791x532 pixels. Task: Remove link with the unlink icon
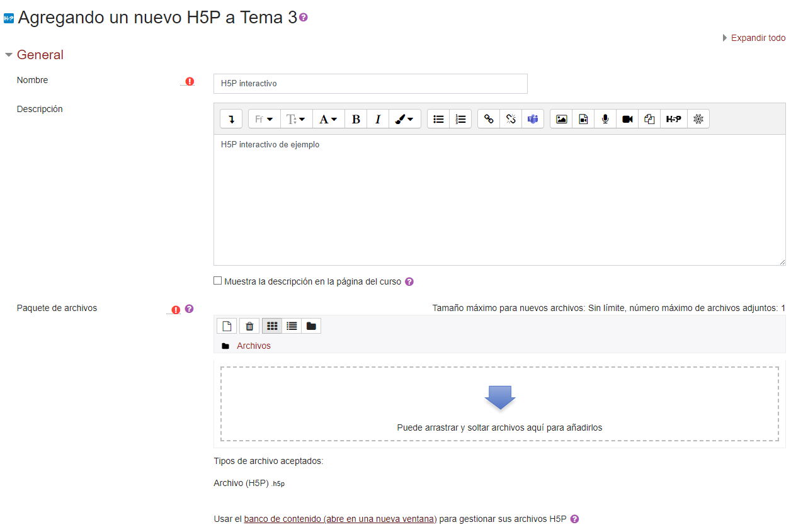coord(511,119)
